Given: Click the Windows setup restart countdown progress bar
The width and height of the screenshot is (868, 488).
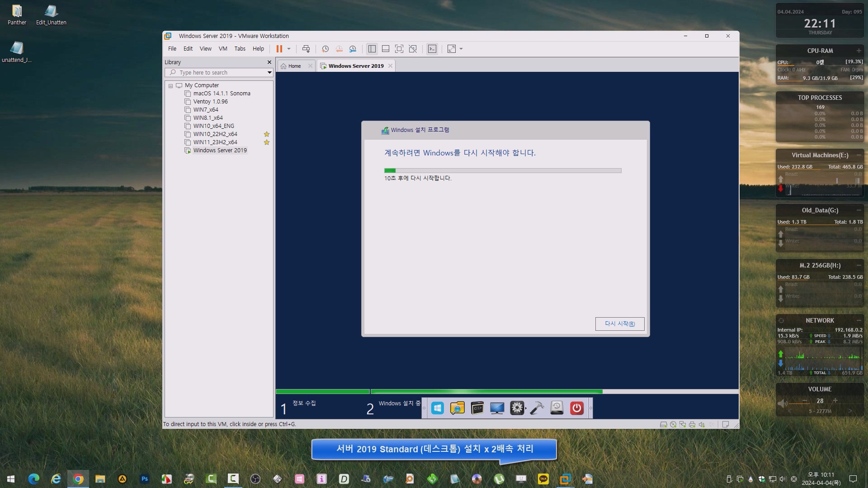Looking at the screenshot, I should coord(503,171).
